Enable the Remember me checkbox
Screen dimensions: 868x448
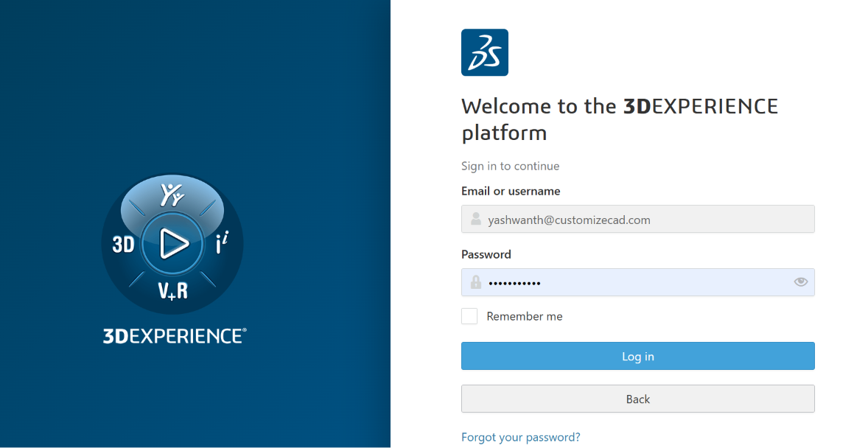click(469, 316)
